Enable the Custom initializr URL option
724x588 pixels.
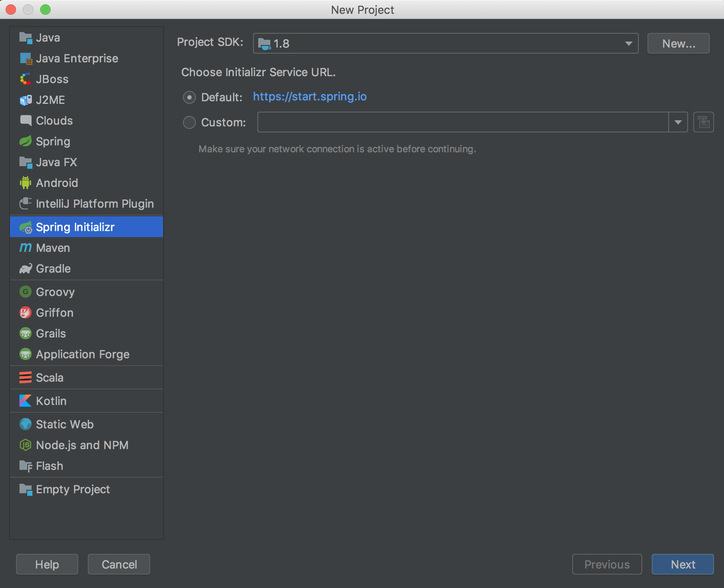[x=189, y=122]
